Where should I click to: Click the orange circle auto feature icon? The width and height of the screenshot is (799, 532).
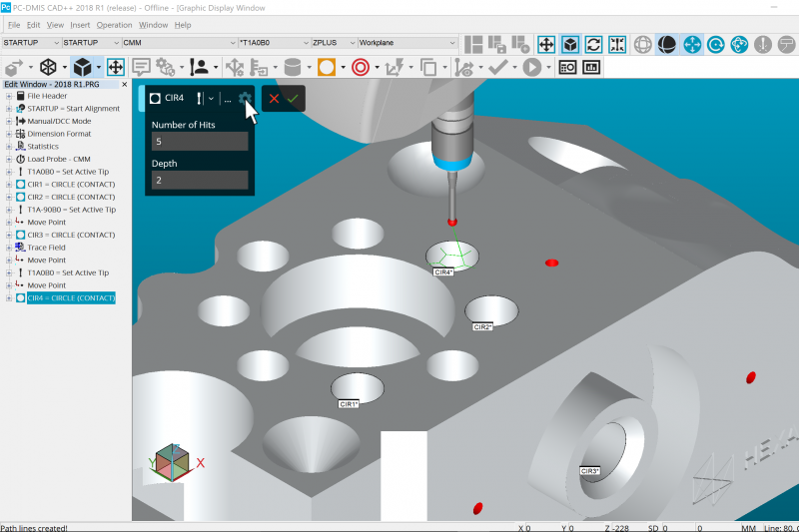pos(327,67)
